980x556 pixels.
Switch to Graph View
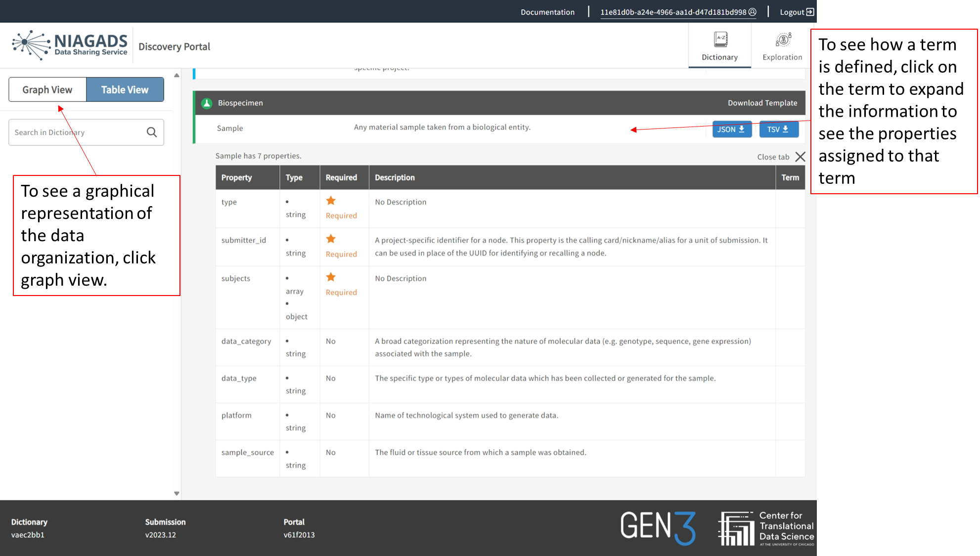pyautogui.click(x=47, y=89)
